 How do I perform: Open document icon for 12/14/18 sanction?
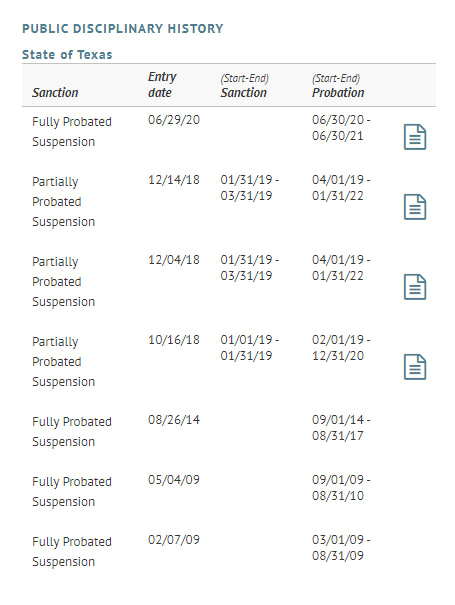point(415,207)
